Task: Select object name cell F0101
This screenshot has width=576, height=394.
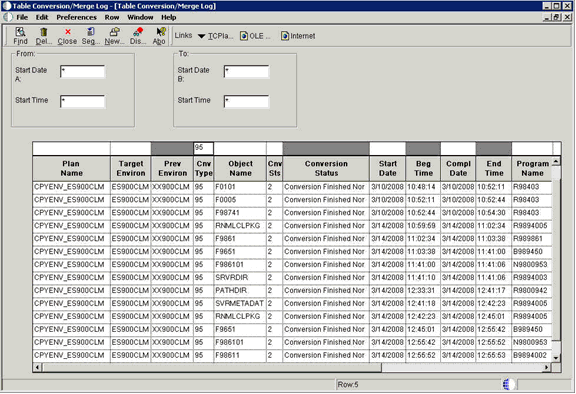Action: [x=240, y=187]
